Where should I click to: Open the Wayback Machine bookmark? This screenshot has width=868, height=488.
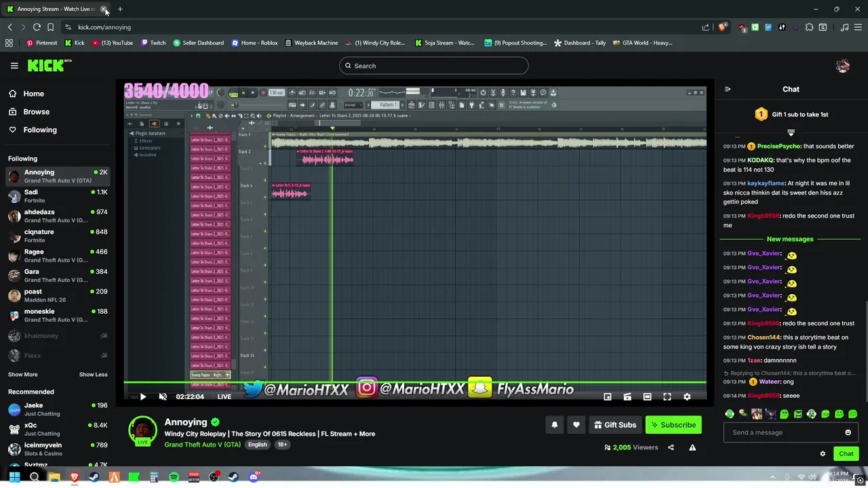[x=311, y=43]
